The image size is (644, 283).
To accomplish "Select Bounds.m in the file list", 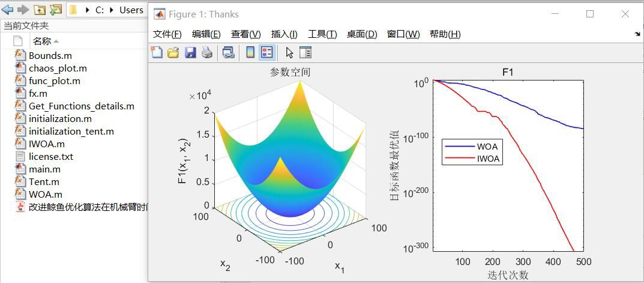I will tap(50, 55).
